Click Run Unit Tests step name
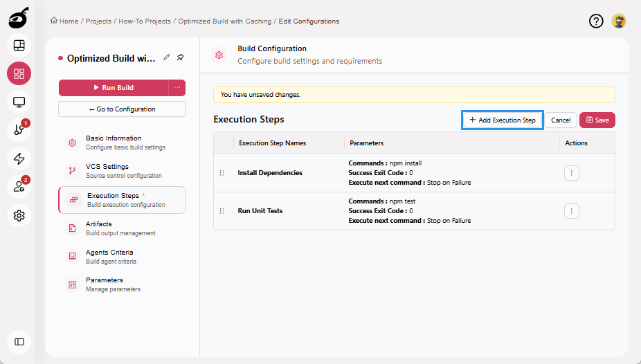Screen dimensions: 641x364 click(260, 211)
